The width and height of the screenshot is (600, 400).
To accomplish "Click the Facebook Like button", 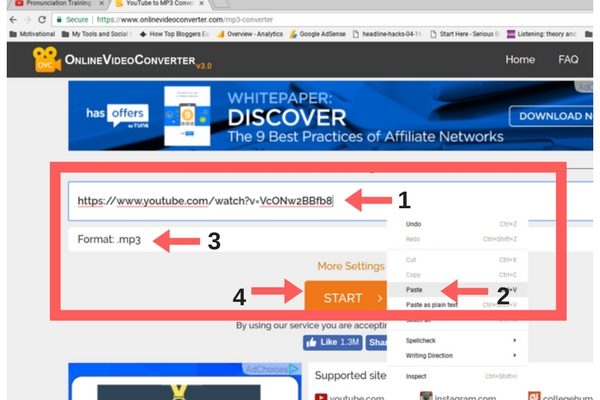I will point(333,342).
